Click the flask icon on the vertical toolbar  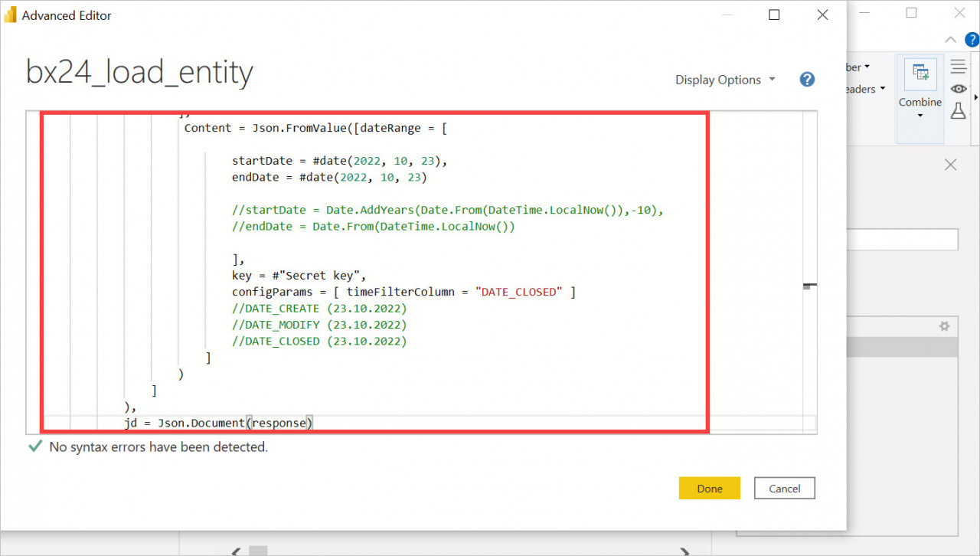[958, 111]
